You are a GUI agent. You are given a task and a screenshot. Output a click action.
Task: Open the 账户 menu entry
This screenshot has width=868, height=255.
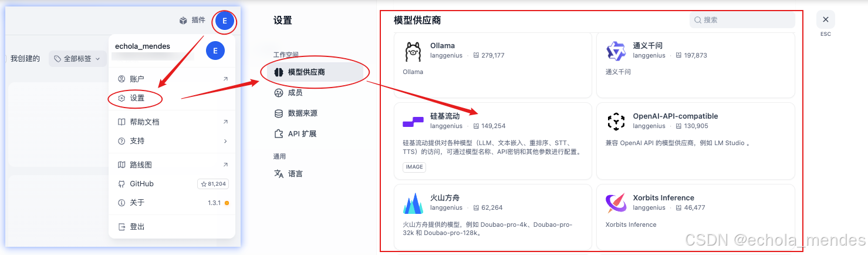[x=172, y=79]
